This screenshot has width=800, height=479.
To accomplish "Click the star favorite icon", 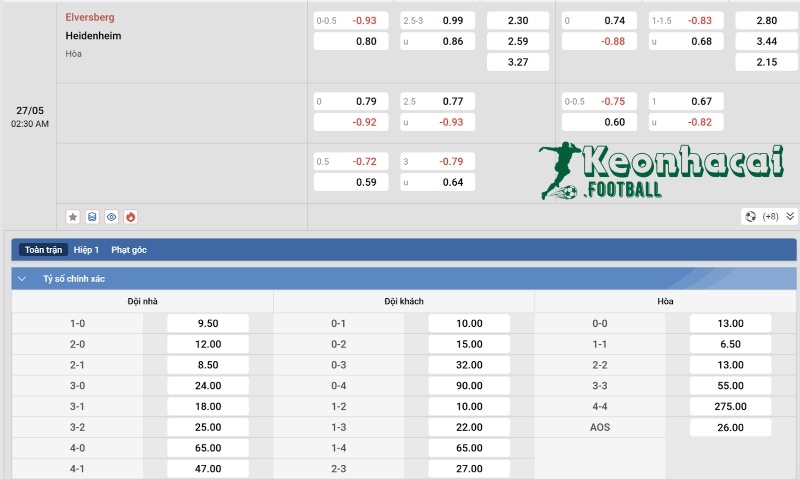I will pos(73,216).
